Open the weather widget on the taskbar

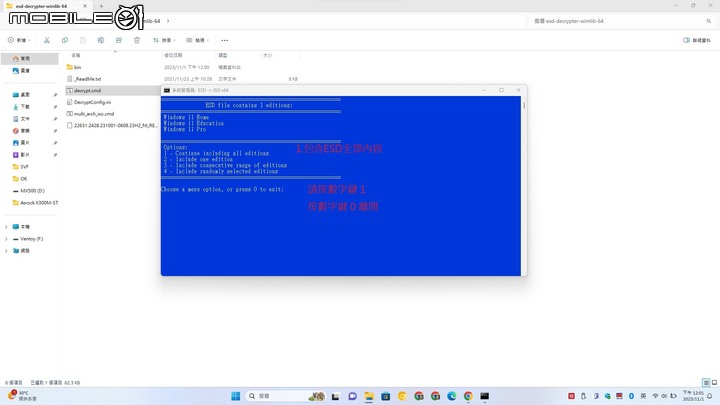(x=22, y=396)
